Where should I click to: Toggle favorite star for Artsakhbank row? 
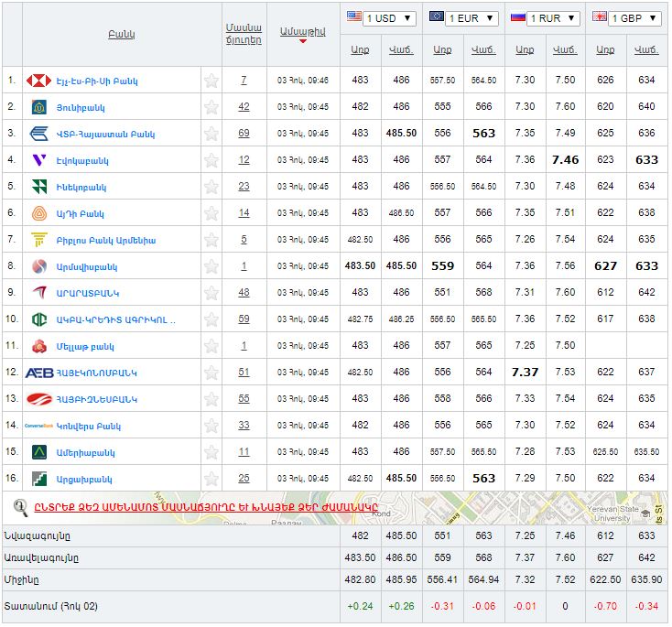click(211, 479)
